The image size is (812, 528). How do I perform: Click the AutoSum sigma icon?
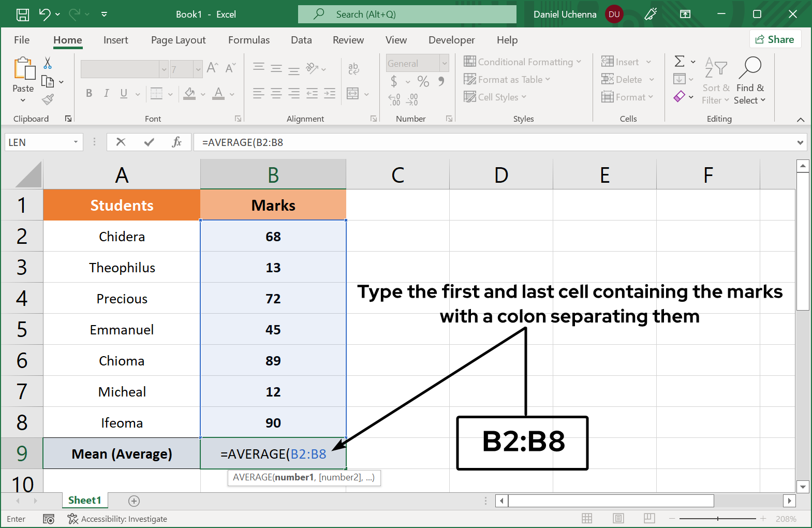point(680,62)
